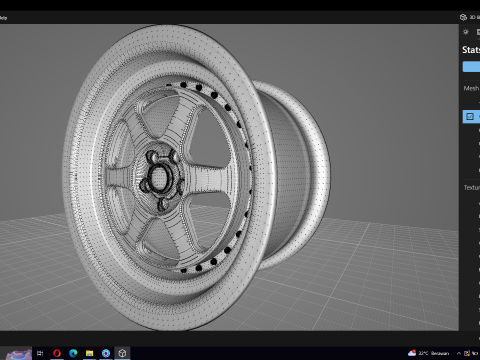Viewport: 480px width, 360px height.
Task: Expand the system tray hidden icons arrow
Action: 459,353
